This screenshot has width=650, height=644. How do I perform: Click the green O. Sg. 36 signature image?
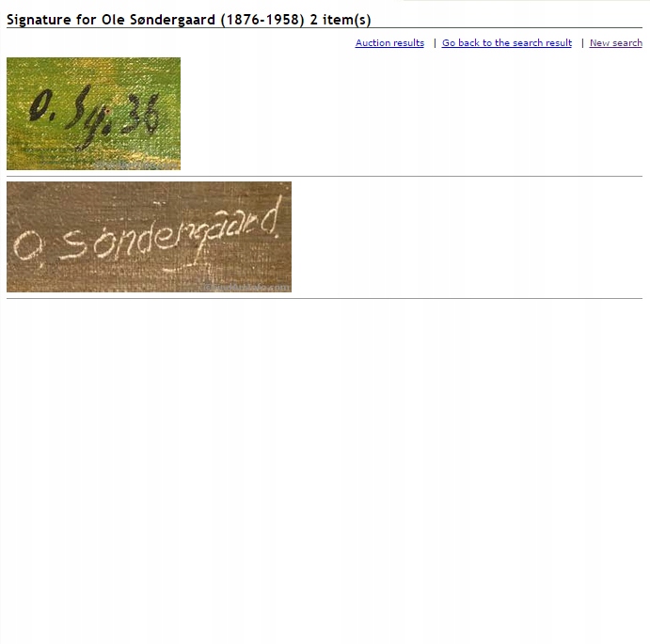(93, 114)
